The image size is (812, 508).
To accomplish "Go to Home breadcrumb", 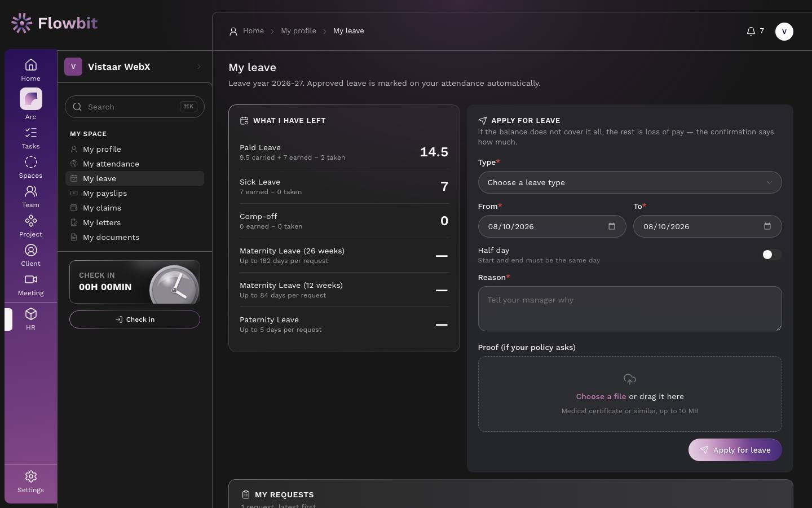I will tap(253, 31).
